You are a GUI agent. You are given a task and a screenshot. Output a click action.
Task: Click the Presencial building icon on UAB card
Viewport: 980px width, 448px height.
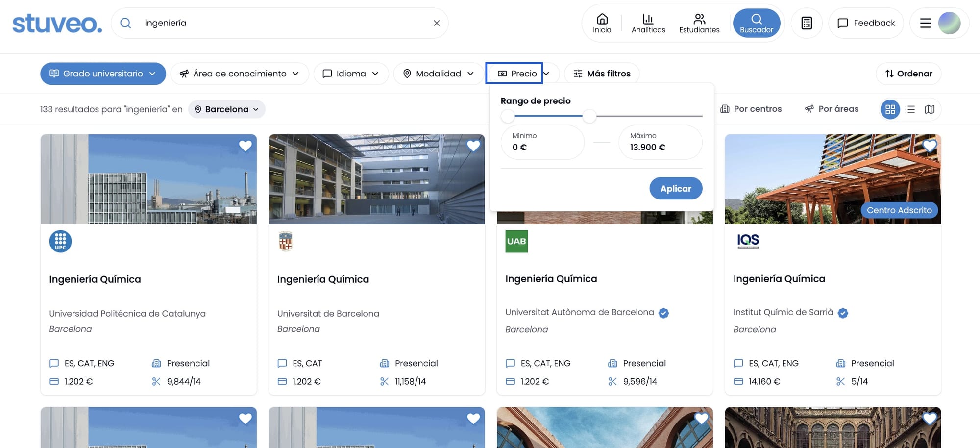coord(612,363)
